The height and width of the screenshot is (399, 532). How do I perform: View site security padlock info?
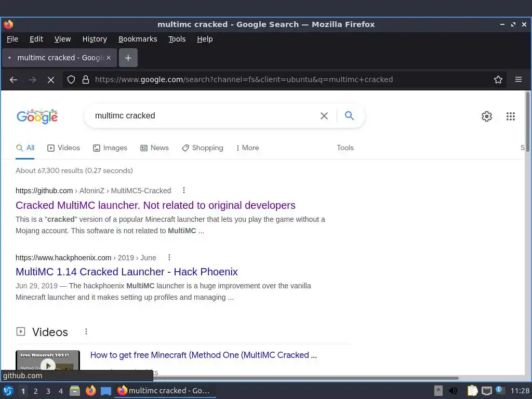[x=86, y=79]
